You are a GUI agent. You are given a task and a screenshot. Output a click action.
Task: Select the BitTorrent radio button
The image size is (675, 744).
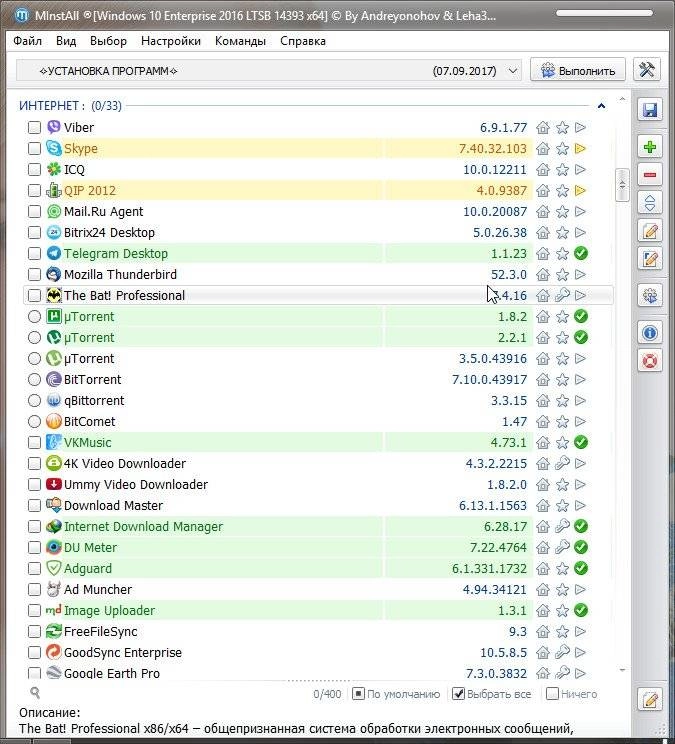[34, 380]
